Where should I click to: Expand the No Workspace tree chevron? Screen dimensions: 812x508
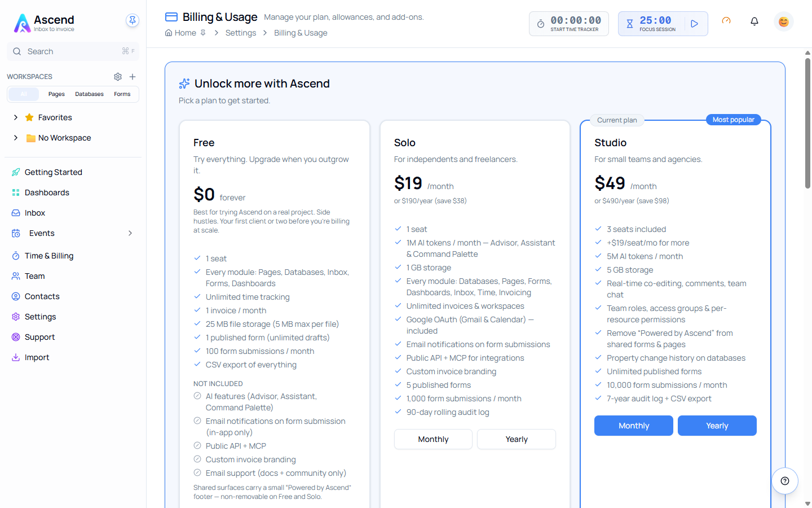(16, 138)
